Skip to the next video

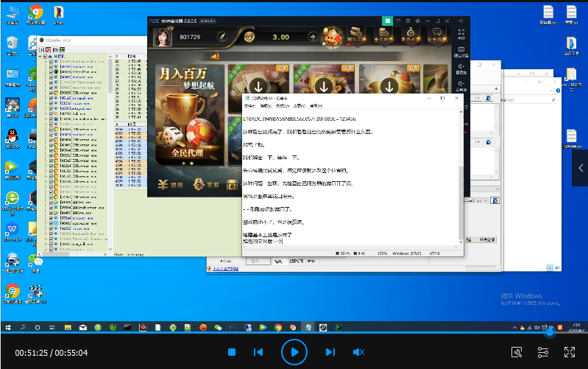click(x=330, y=352)
